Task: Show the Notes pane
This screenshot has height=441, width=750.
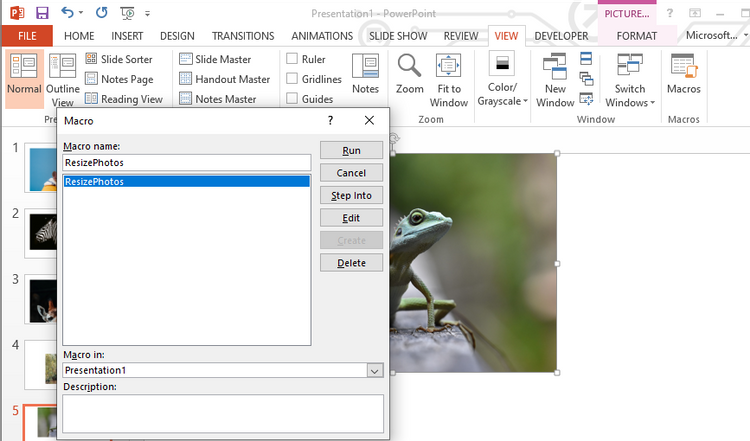Action: 365,75
